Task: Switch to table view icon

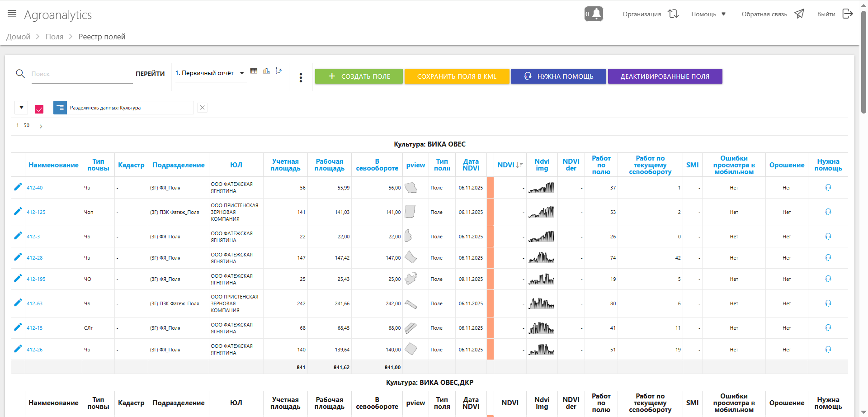Action: click(254, 71)
